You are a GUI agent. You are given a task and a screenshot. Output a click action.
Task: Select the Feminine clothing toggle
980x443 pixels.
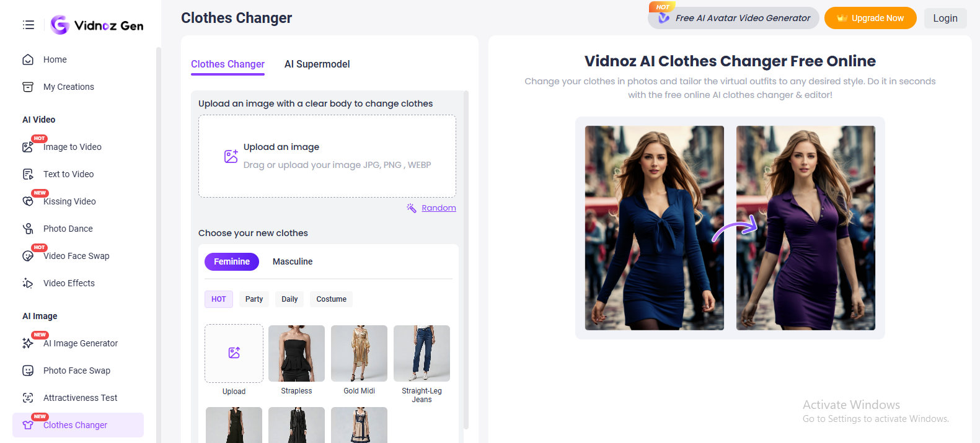pyautogui.click(x=232, y=261)
